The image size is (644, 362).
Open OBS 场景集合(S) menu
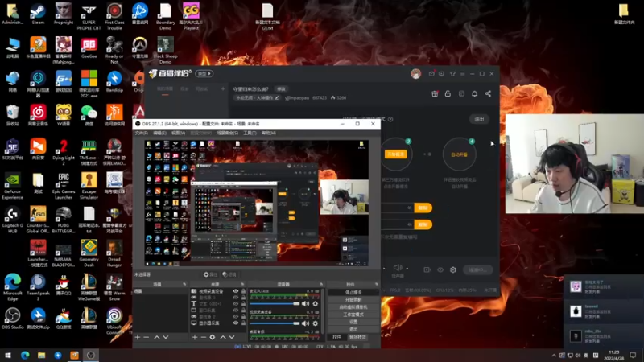coord(228,133)
